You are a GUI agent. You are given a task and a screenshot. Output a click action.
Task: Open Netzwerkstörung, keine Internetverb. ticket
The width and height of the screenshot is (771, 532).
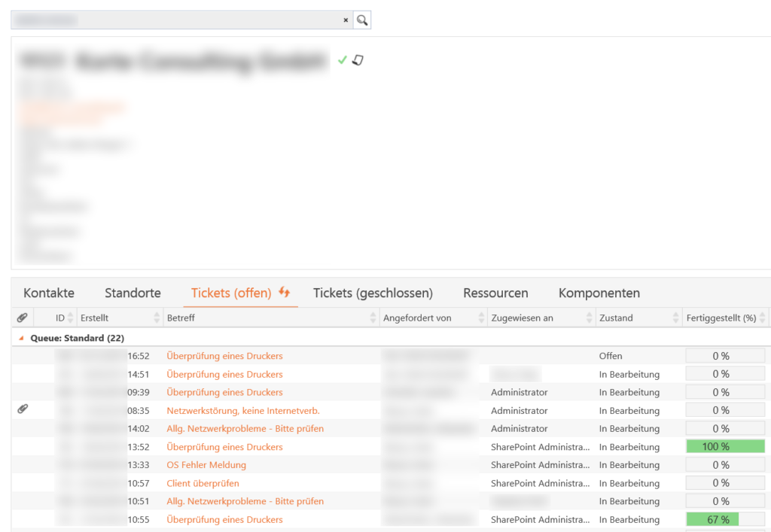coord(243,411)
